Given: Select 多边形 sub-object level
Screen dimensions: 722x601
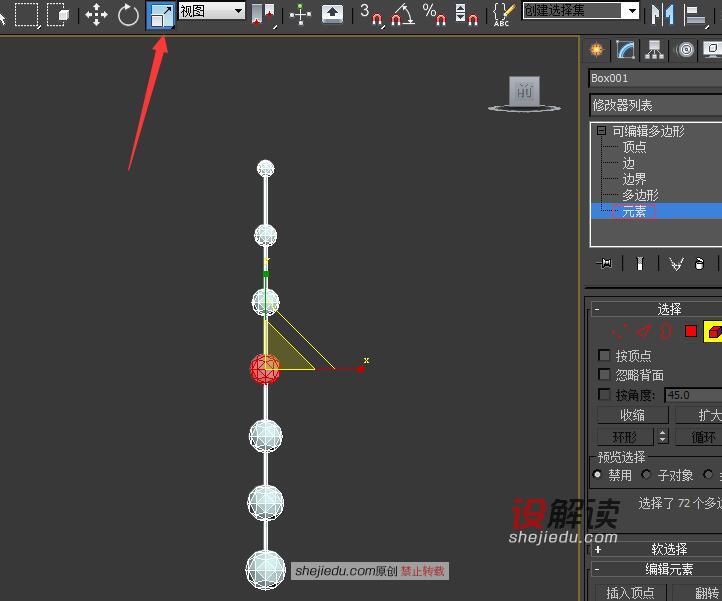Looking at the screenshot, I should pyautogui.click(x=640, y=195).
